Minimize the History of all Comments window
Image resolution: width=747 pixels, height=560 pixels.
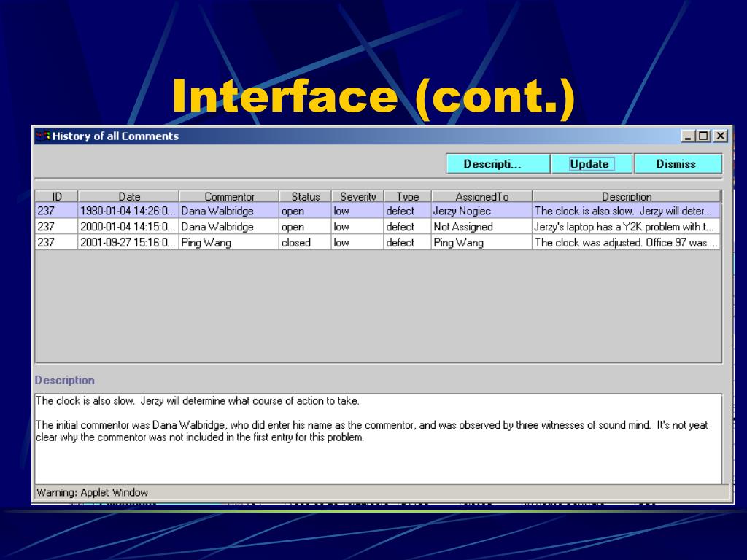[x=687, y=136]
